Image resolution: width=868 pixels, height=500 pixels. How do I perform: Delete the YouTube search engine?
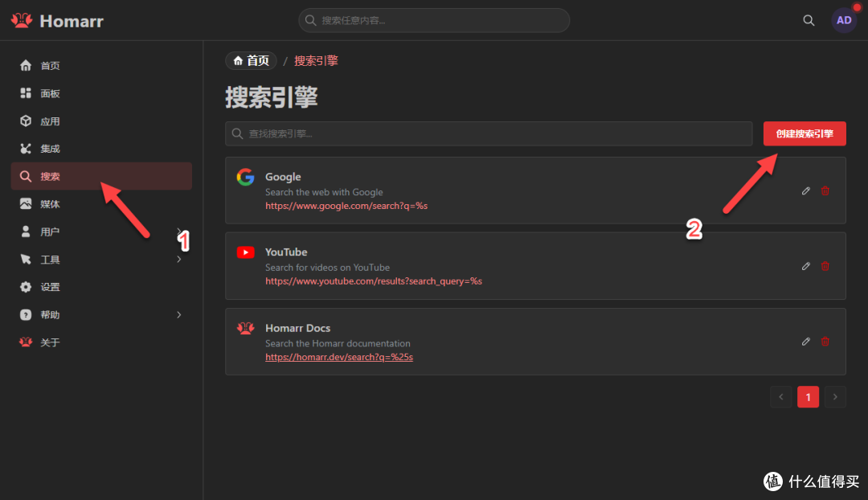825,266
